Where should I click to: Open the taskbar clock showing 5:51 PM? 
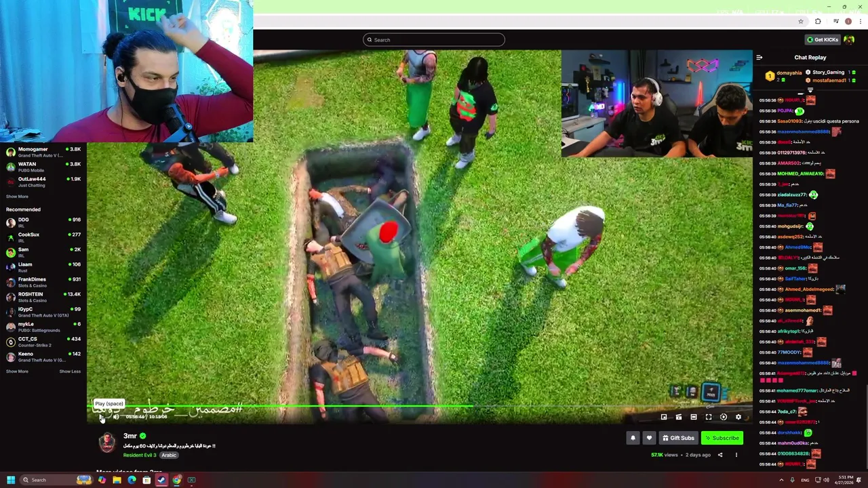click(845, 480)
